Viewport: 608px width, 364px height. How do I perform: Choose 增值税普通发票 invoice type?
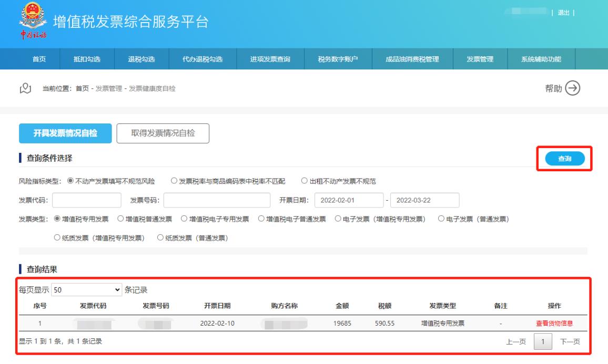[x=120, y=219]
